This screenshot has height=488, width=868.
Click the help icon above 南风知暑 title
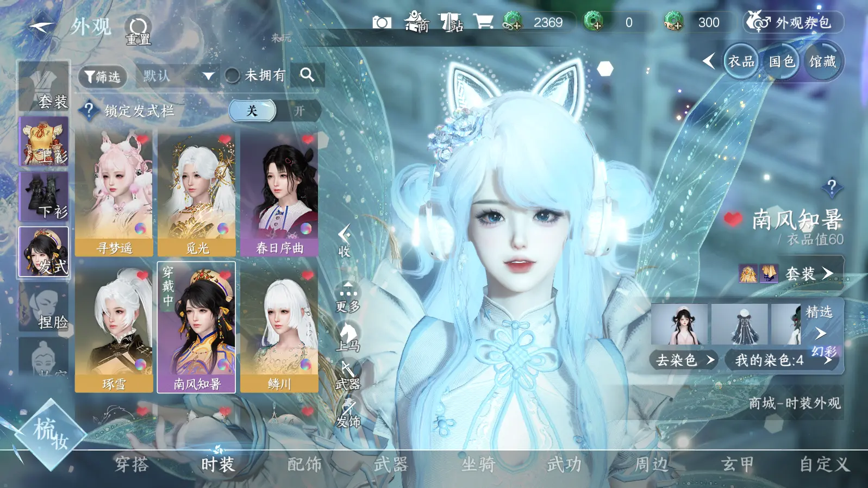coord(832,187)
